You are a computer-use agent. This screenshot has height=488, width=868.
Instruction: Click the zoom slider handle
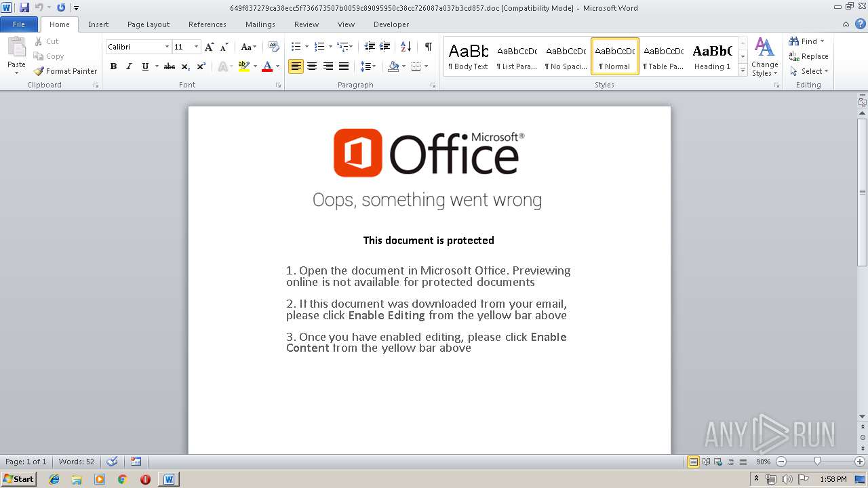(x=817, y=462)
